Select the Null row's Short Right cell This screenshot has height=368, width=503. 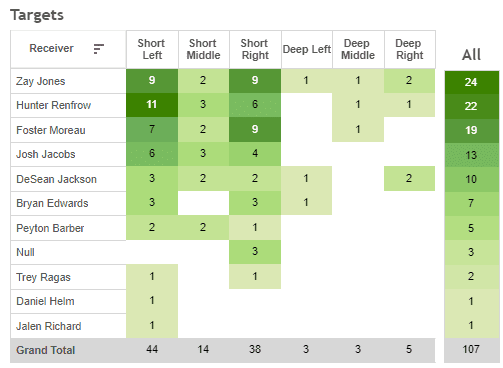(255, 252)
